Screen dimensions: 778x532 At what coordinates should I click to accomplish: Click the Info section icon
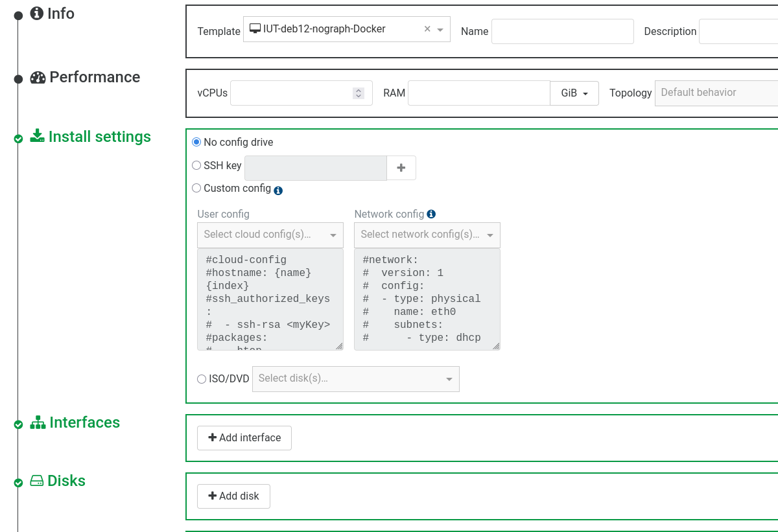click(x=37, y=14)
